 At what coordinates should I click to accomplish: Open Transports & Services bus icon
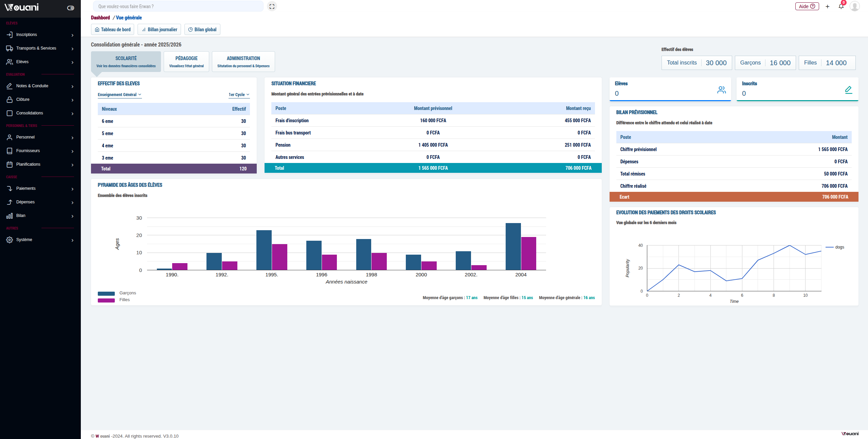coord(10,48)
